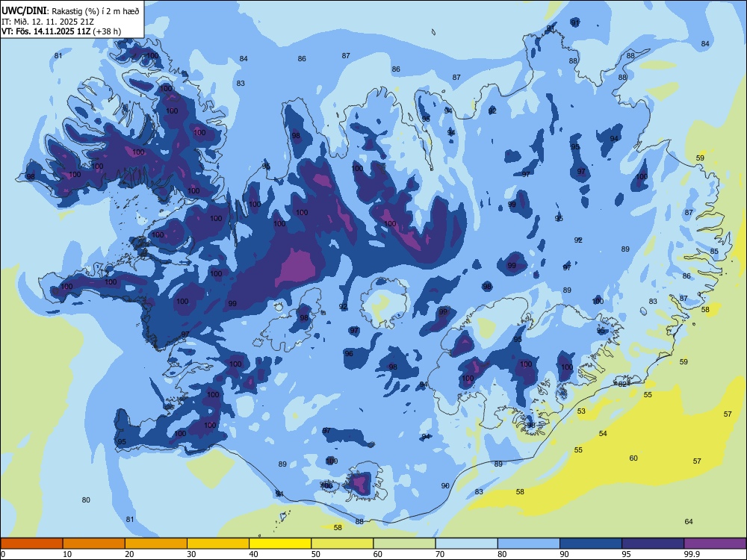Select the map humidity value '82'

pyautogui.click(x=623, y=385)
